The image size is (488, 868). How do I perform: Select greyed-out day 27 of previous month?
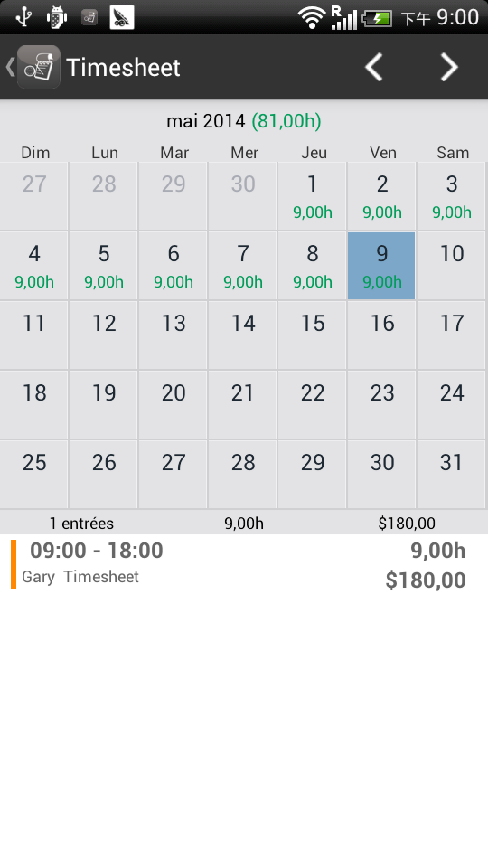(33, 196)
